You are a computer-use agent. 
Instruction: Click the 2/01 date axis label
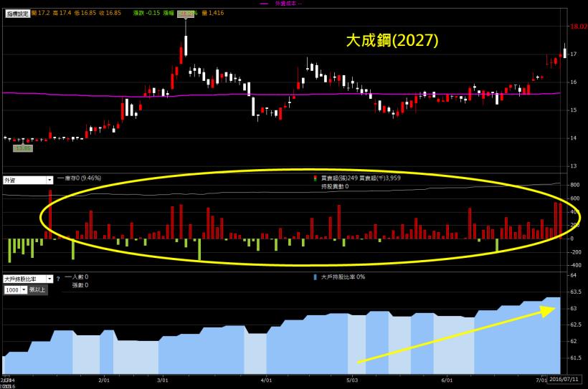(104, 380)
